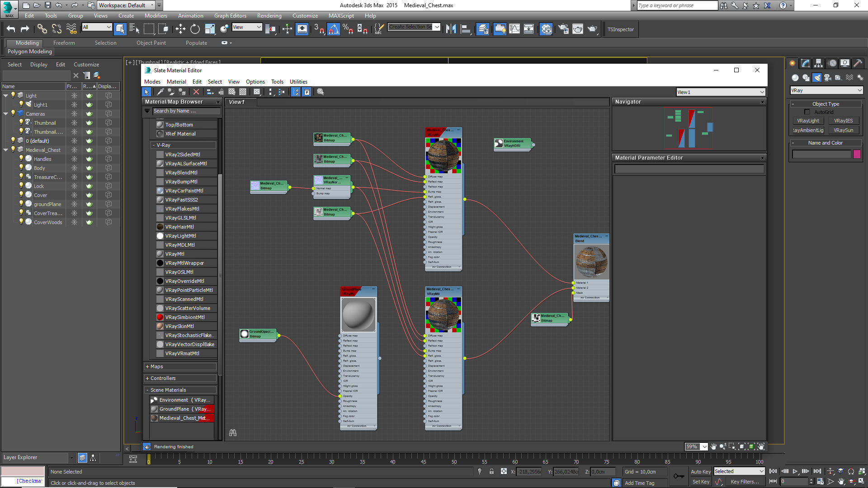Click the Render Production teapot icon
The width and height of the screenshot is (868, 488).
click(592, 29)
